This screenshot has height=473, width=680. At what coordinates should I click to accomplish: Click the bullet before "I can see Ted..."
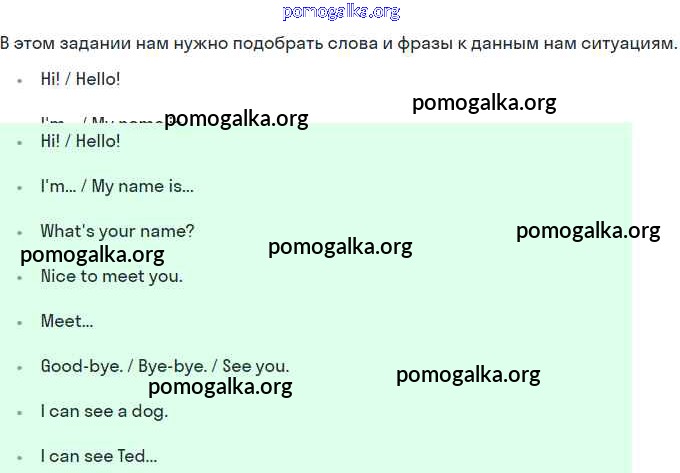coord(19,457)
